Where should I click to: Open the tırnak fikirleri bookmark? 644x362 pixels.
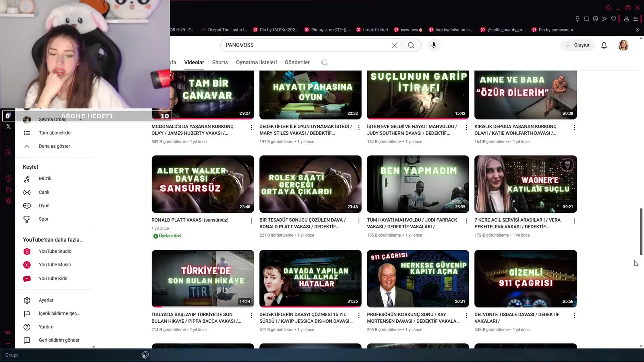tap(371, 30)
